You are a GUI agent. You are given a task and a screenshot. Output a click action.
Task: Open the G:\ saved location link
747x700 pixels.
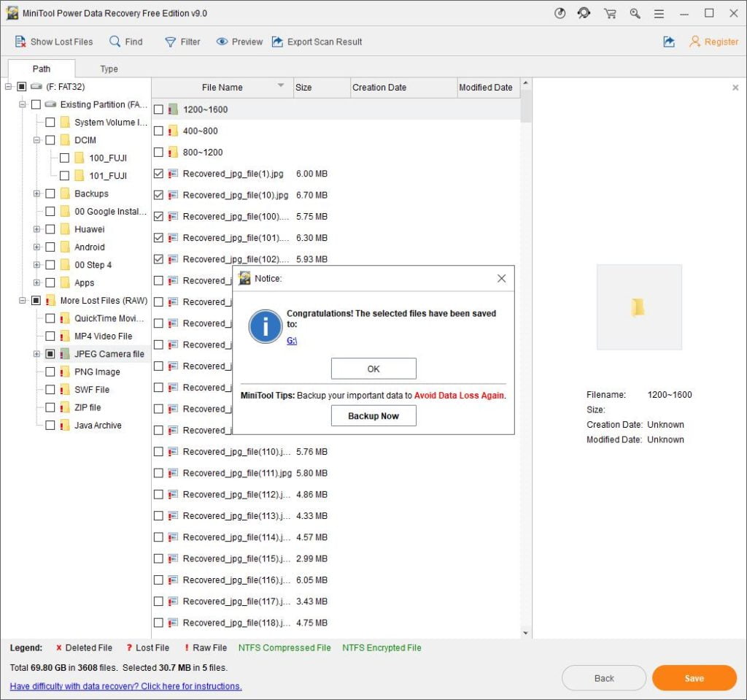(x=292, y=341)
